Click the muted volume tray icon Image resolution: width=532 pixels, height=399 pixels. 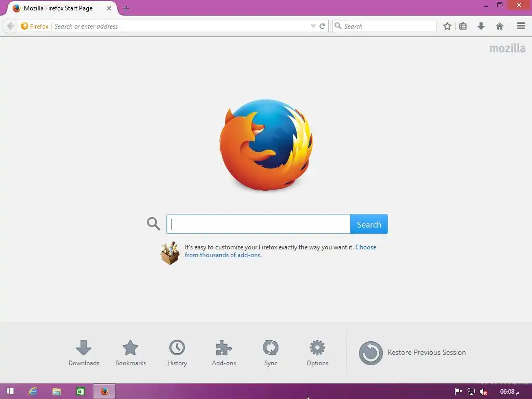pos(484,392)
